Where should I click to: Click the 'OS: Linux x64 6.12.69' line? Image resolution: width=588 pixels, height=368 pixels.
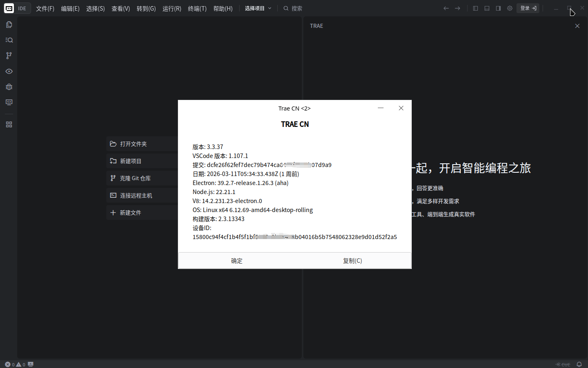click(253, 210)
